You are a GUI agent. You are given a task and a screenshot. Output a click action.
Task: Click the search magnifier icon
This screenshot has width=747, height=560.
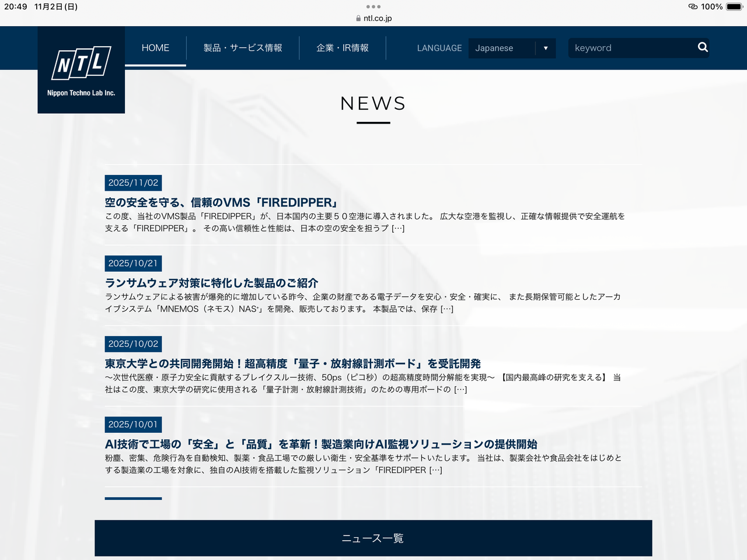pyautogui.click(x=703, y=48)
